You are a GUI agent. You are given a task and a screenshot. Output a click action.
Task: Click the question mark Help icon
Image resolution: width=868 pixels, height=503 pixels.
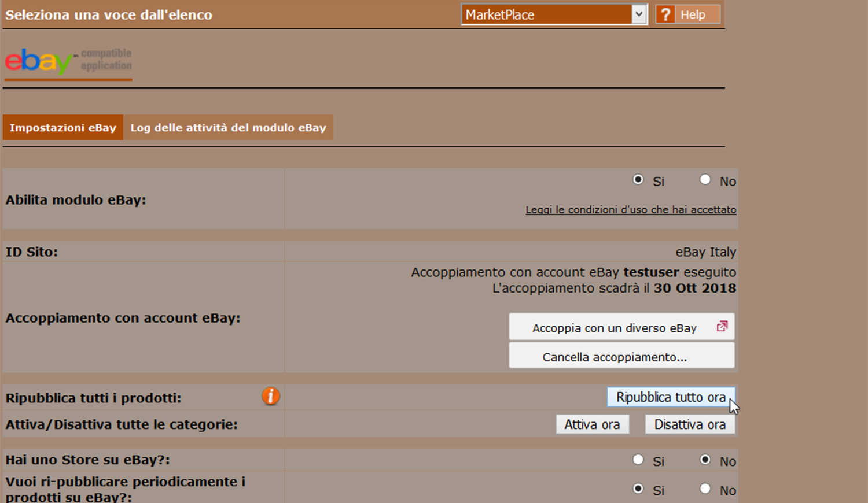[x=665, y=14]
